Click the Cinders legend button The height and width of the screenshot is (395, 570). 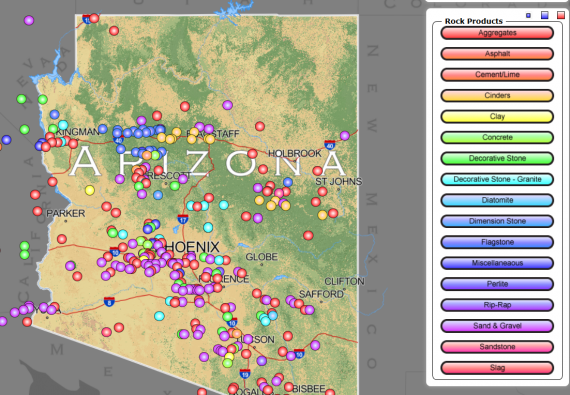coord(497,96)
